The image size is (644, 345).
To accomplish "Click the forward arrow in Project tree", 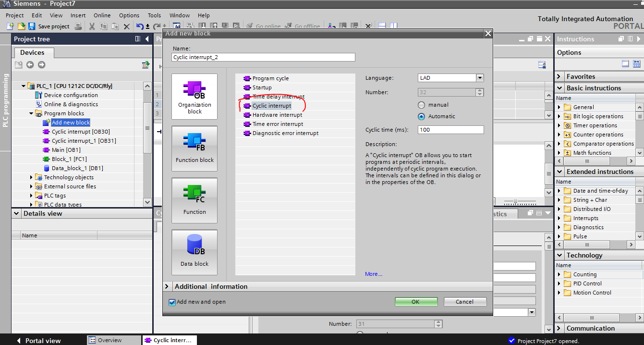I will 42,65.
